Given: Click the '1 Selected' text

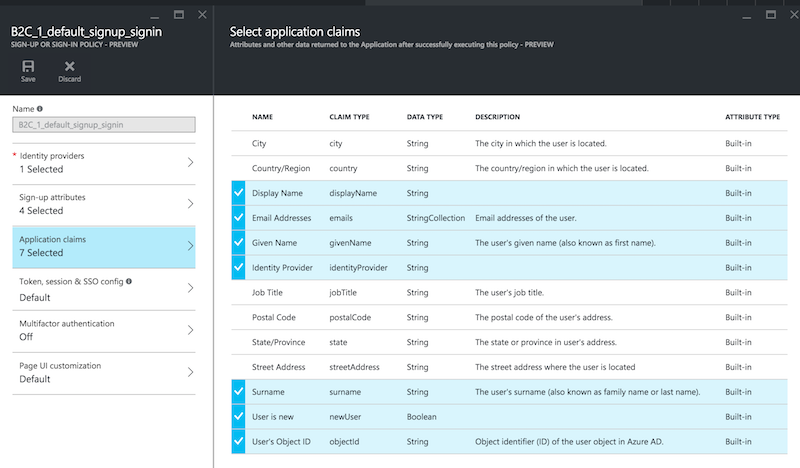Looking at the screenshot, I should pos(41,169).
